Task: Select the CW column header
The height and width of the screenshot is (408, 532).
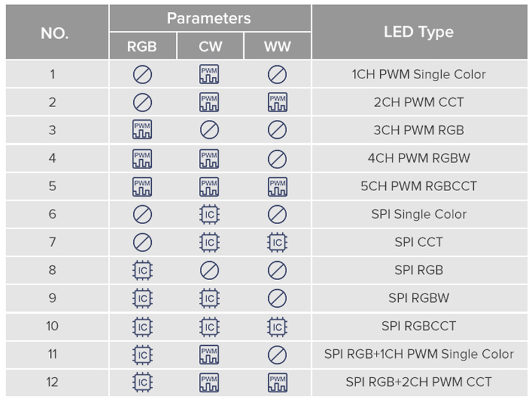Action: click(x=210, y=47)
